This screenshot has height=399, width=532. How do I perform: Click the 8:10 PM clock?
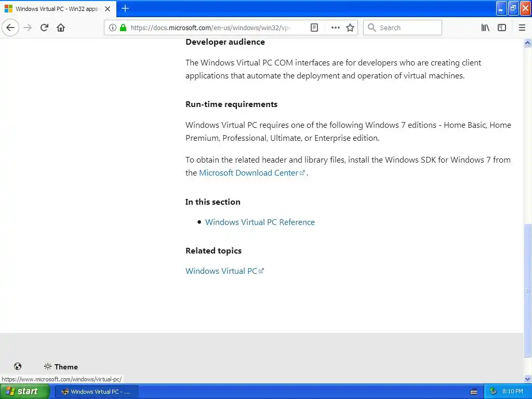click(x=513, y=392)
